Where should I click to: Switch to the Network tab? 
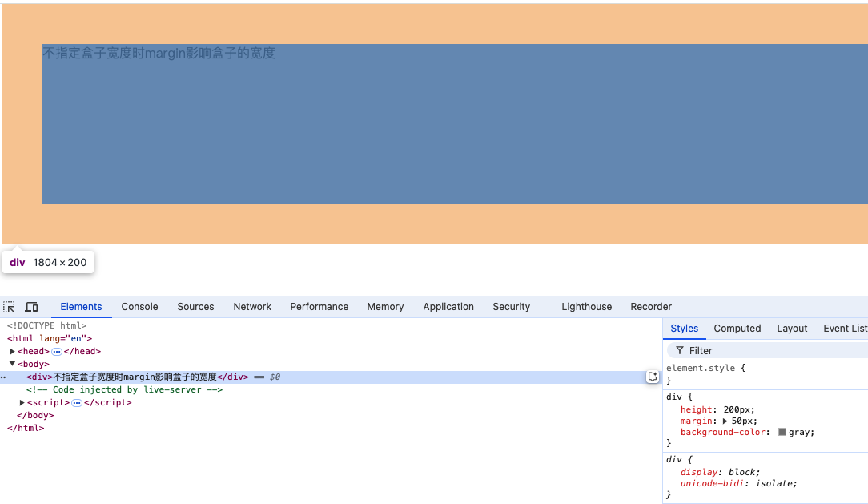pyautogui.click(x=252, y=307)
